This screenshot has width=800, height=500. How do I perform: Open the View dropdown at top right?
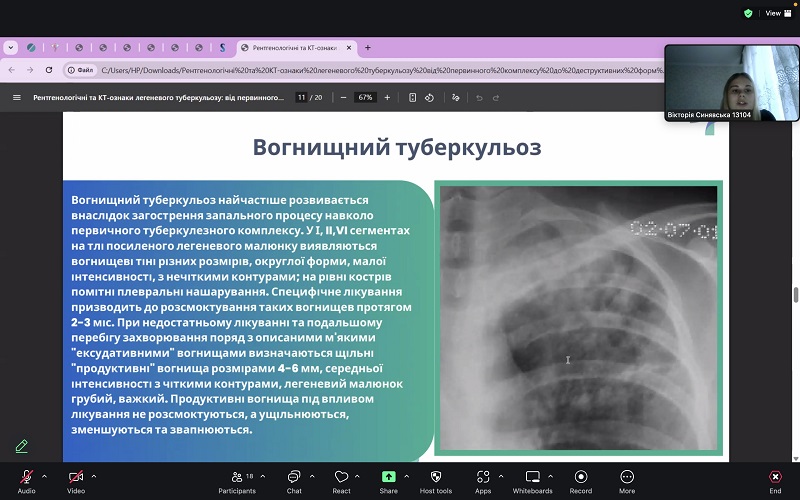point(777,13)
